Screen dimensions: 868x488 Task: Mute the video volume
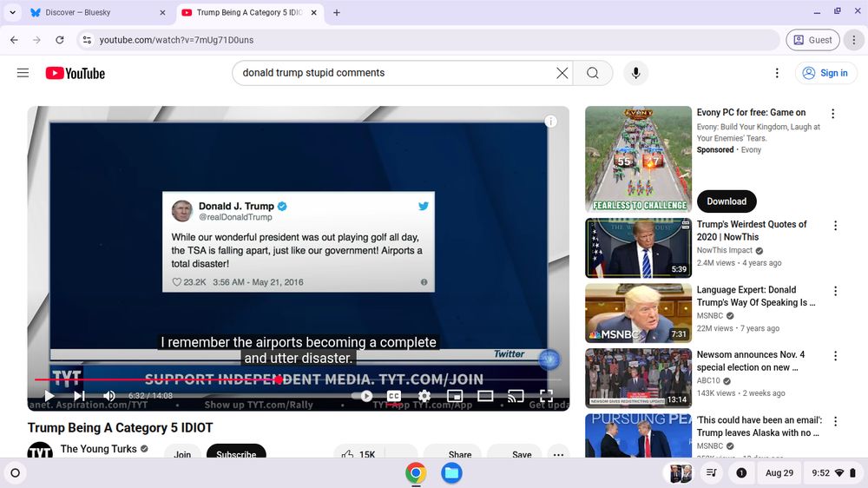tap(109, 395)
